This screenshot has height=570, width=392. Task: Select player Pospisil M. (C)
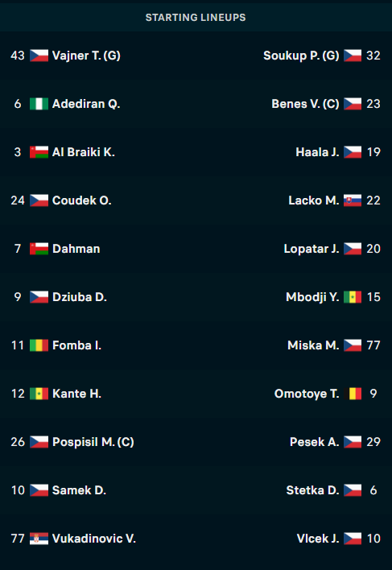pos(93,442)
